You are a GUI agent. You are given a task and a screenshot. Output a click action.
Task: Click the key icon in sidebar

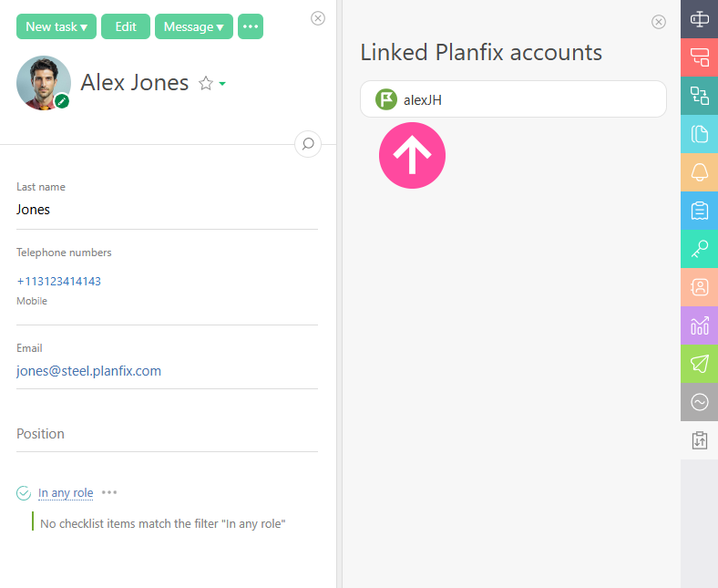coord(699,249)
